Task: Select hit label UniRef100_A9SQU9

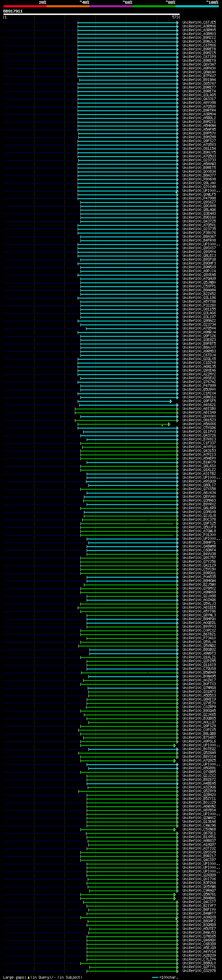Action: (199, 481)
